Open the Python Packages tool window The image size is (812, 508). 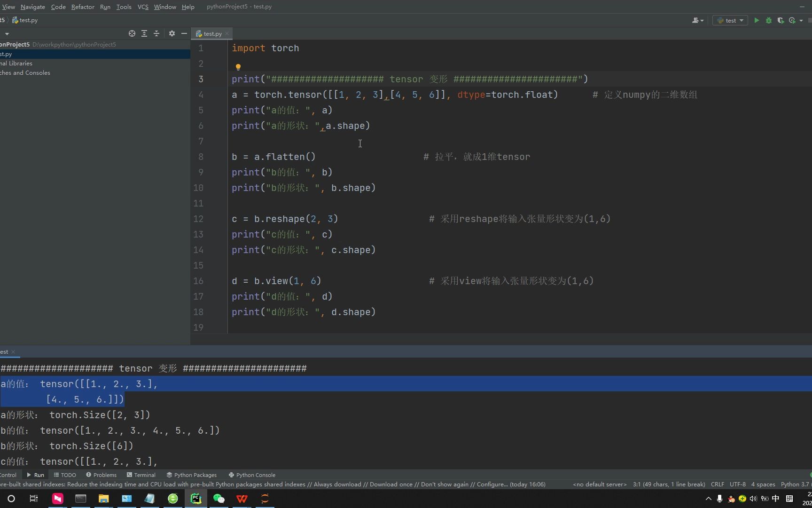click(192, 475)
